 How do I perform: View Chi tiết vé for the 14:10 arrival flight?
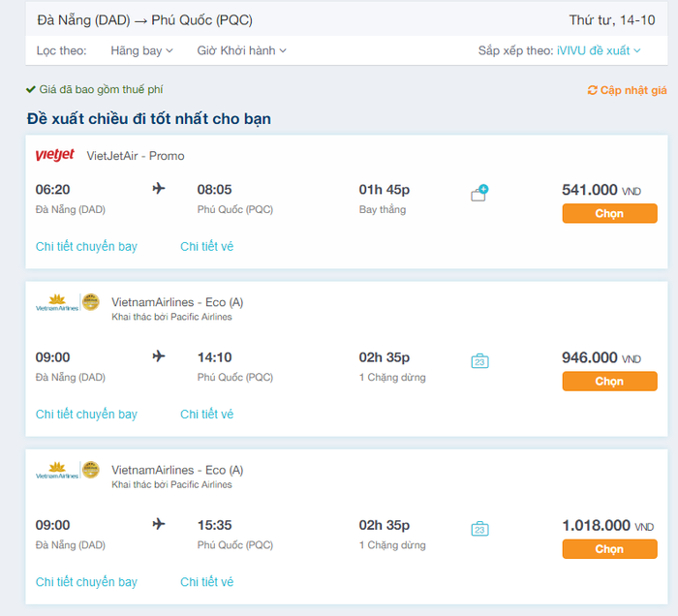[x=206, y=415]
